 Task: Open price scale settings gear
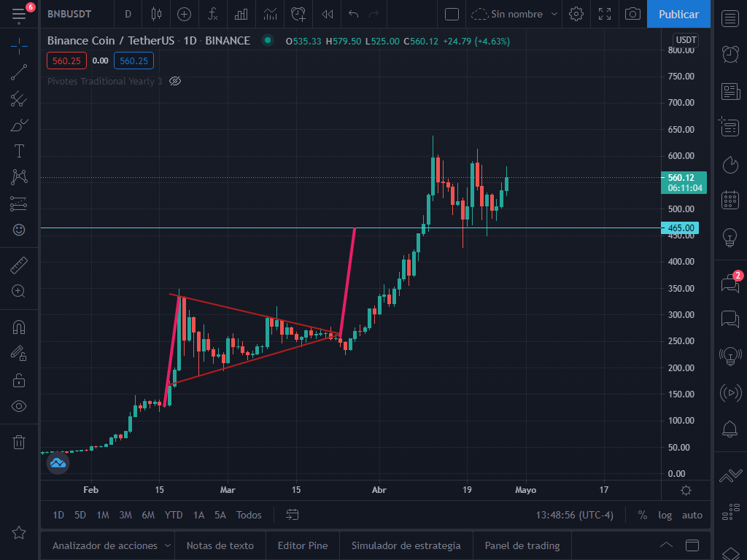[x=686, y=490]
